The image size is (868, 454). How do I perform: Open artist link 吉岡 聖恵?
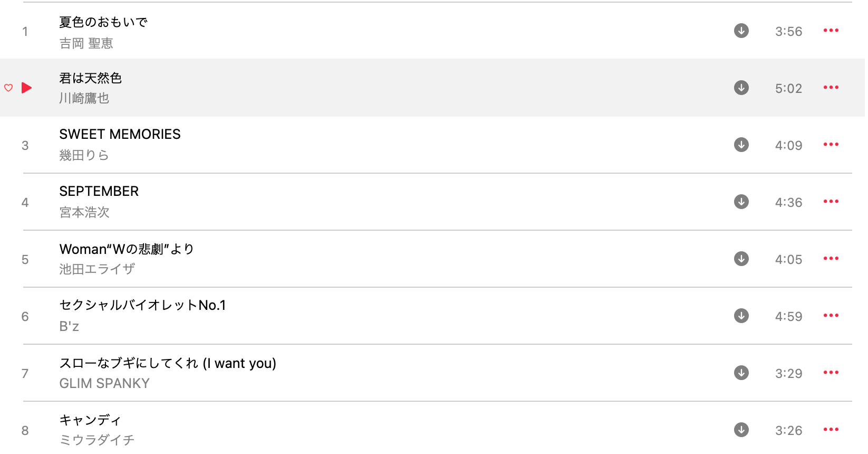pyautogui.click(x=86, y=43)
